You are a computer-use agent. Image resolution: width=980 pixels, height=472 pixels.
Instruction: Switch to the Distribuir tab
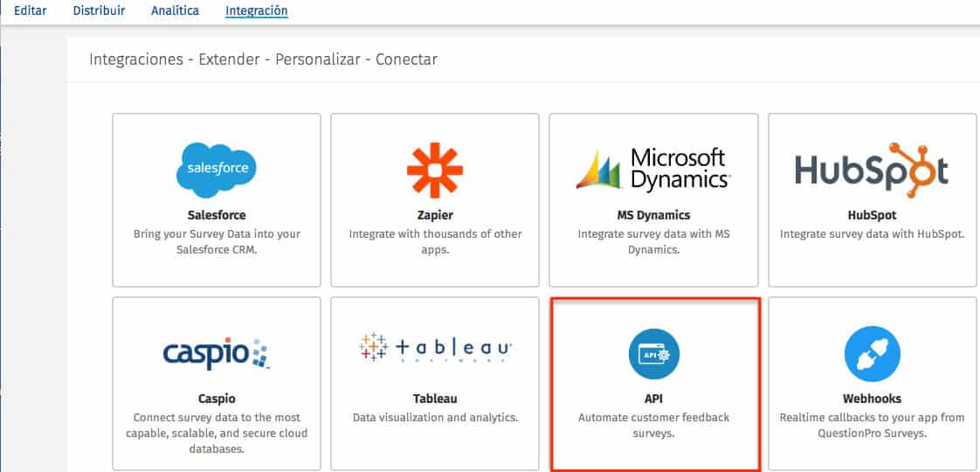click(x=99, y=10)
